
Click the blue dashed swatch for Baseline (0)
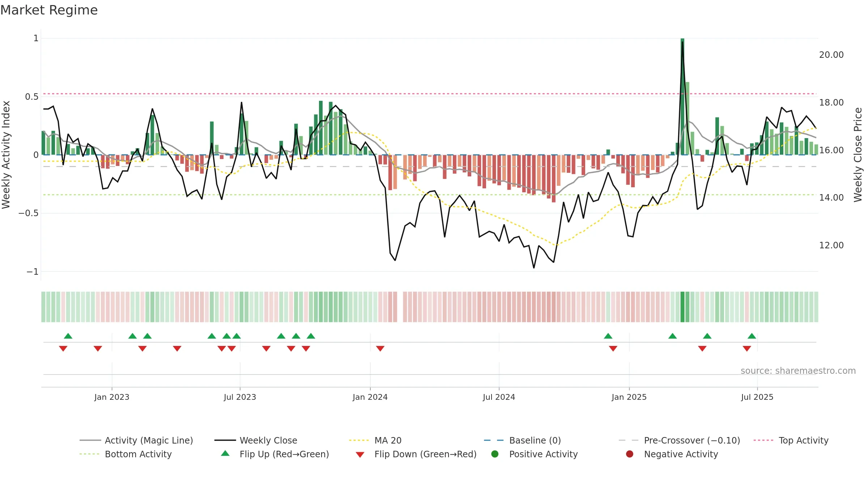[x=494, y=440]
